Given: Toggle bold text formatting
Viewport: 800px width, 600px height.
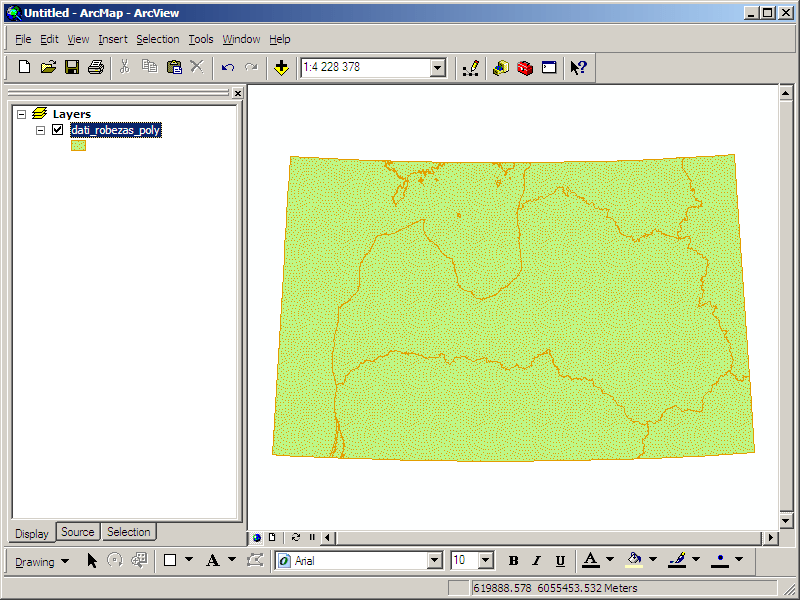Looking at the screenshot, I should coord(513,561).
